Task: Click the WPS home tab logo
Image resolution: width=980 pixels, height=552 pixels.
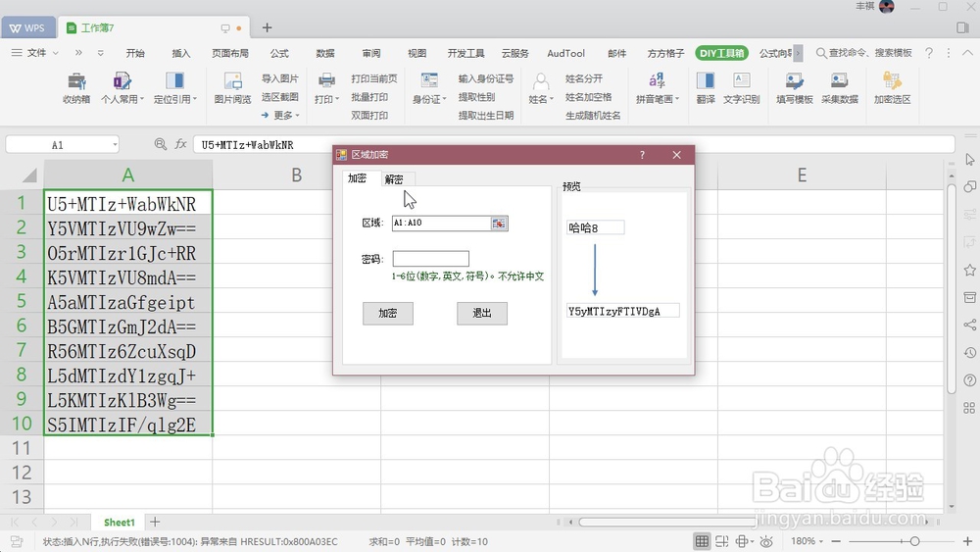Action: (x=27, y=28)
